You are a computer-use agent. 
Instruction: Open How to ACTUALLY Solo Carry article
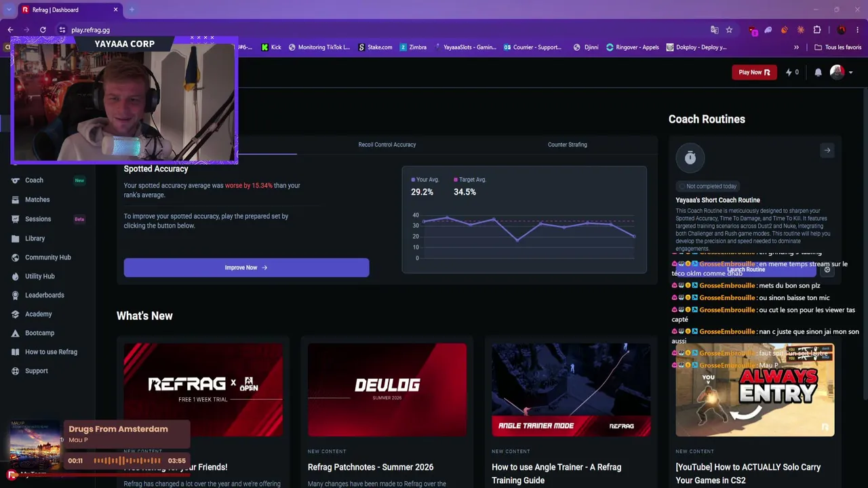(x=748, y=474)
